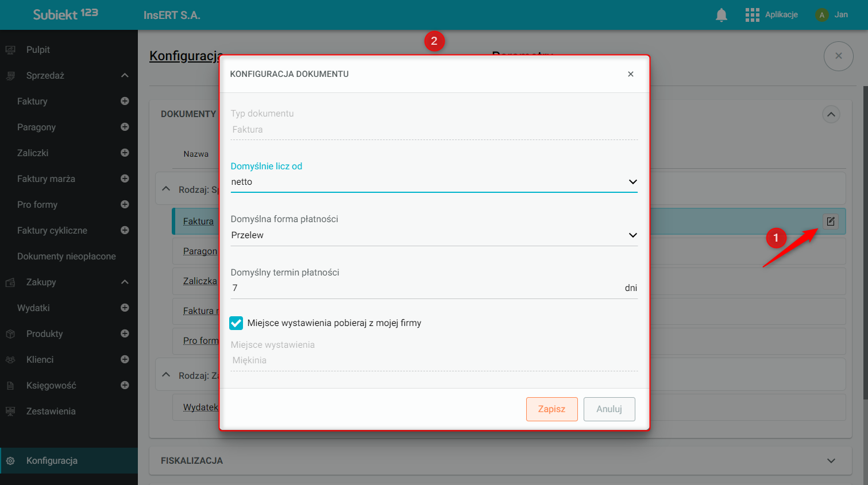
Task: Click the edit icon on Faktura row
Action: 831,222
